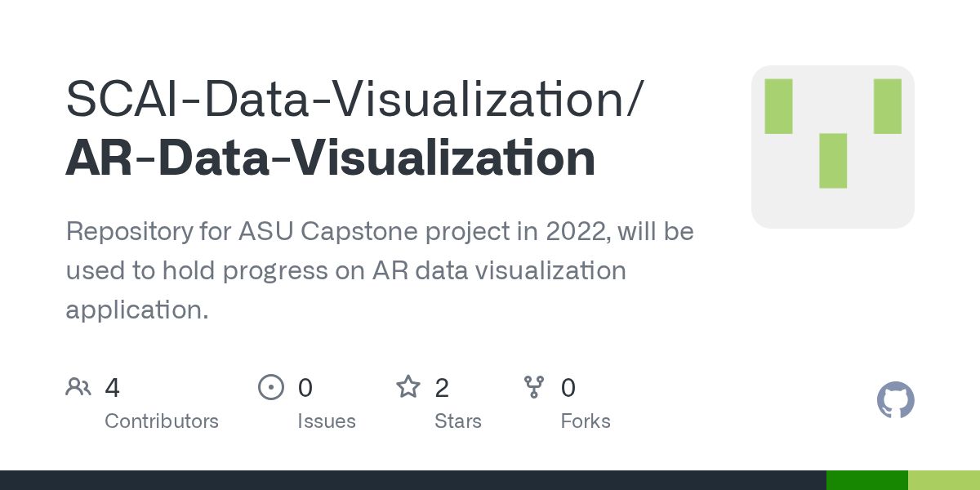This screenshot has width=980, height=490.
Task: Click the stars count number 2
Action: coord(442,387)
